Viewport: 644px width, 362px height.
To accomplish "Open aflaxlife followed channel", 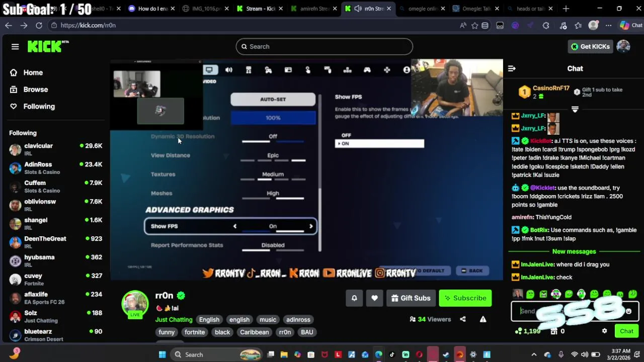I will 55,298.
